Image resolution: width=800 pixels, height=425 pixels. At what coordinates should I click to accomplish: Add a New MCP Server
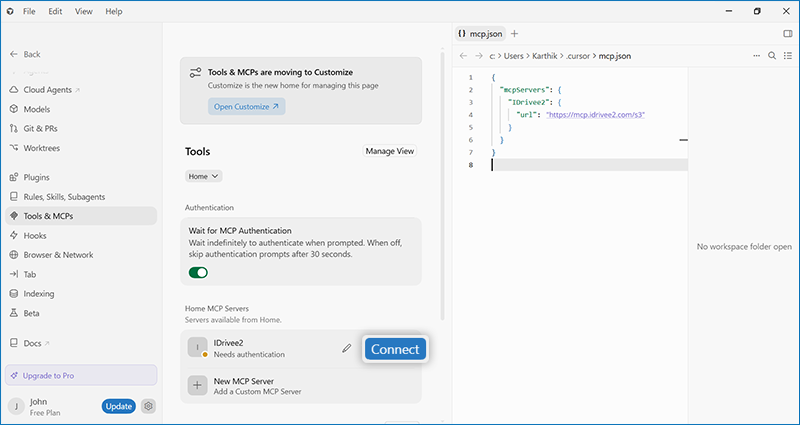click(x=301, y=386)
